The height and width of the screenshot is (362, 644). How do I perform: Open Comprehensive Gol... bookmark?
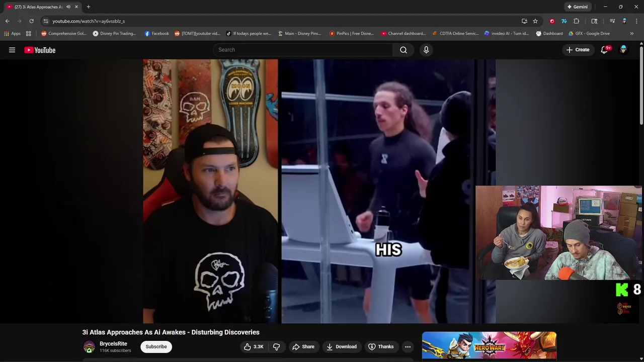[x=64, y=34]
